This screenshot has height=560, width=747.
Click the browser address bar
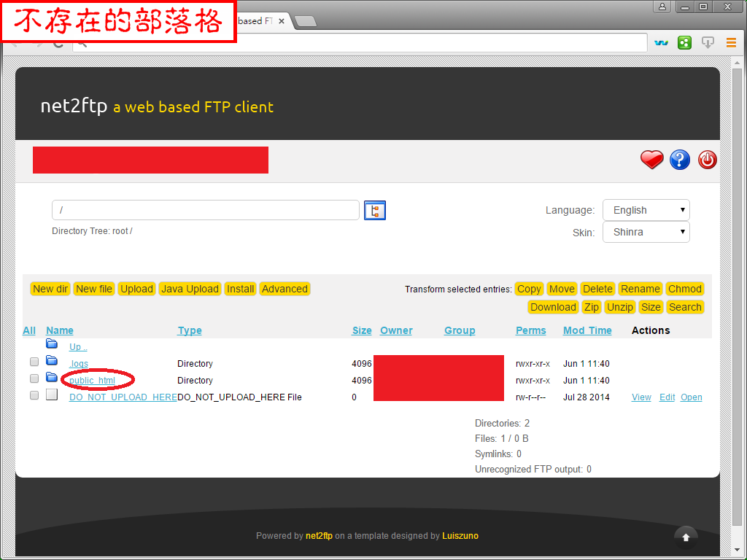(360, 43)
